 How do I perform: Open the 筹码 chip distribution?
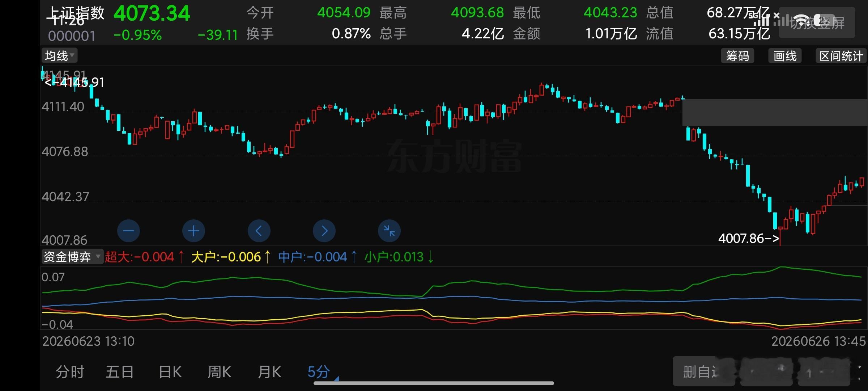[x=737, y=56]
